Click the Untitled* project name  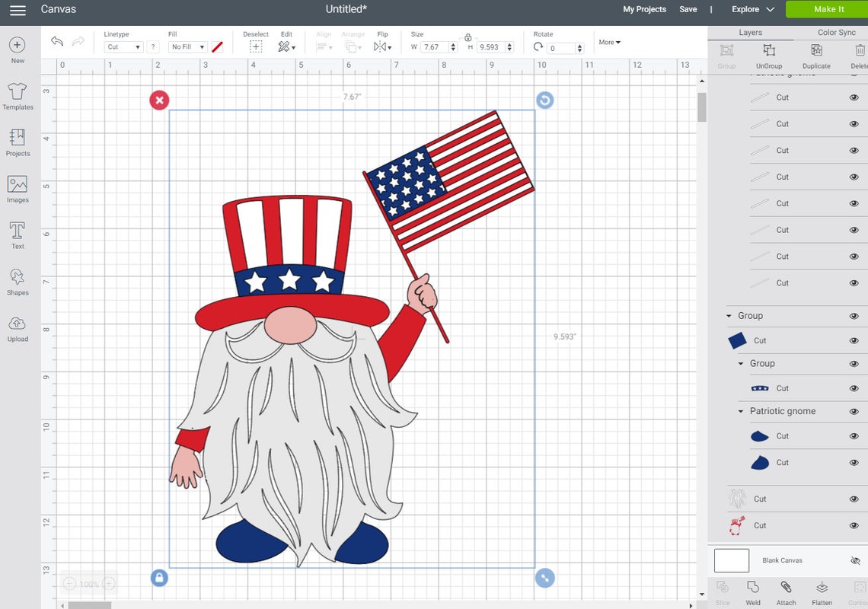point(346,9)
